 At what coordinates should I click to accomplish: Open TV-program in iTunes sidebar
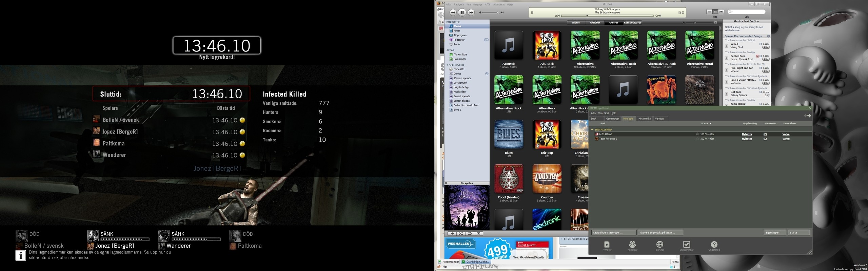(x=467, y=35)
